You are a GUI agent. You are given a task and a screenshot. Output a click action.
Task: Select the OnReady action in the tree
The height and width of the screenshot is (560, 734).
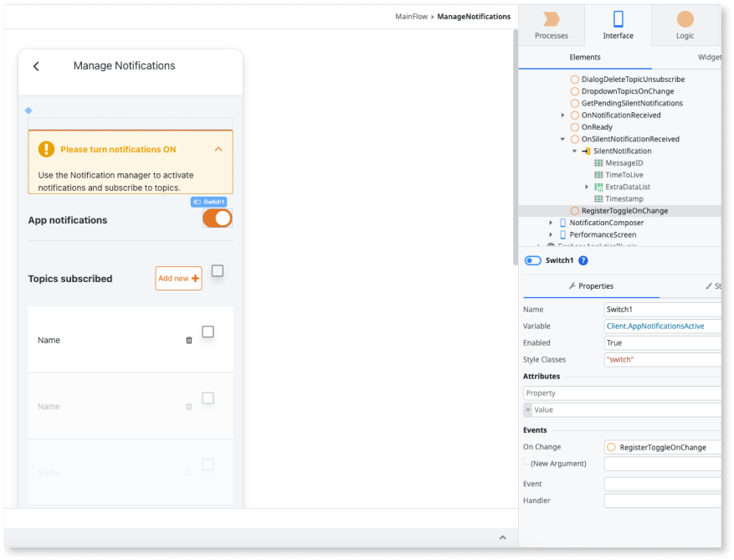597,127
